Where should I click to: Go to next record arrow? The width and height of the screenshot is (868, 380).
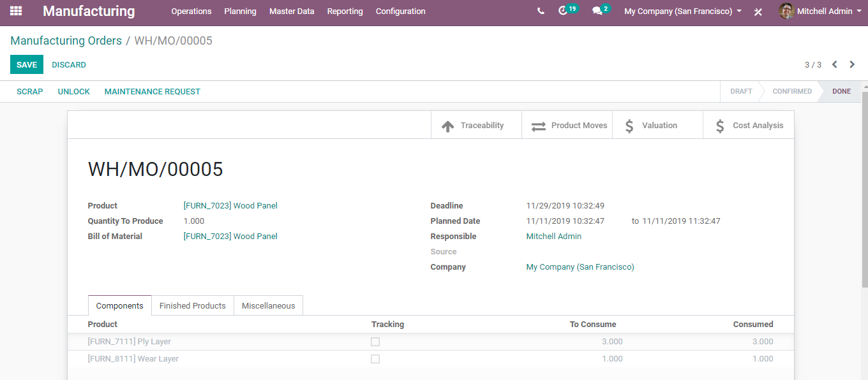coord(852,64)
